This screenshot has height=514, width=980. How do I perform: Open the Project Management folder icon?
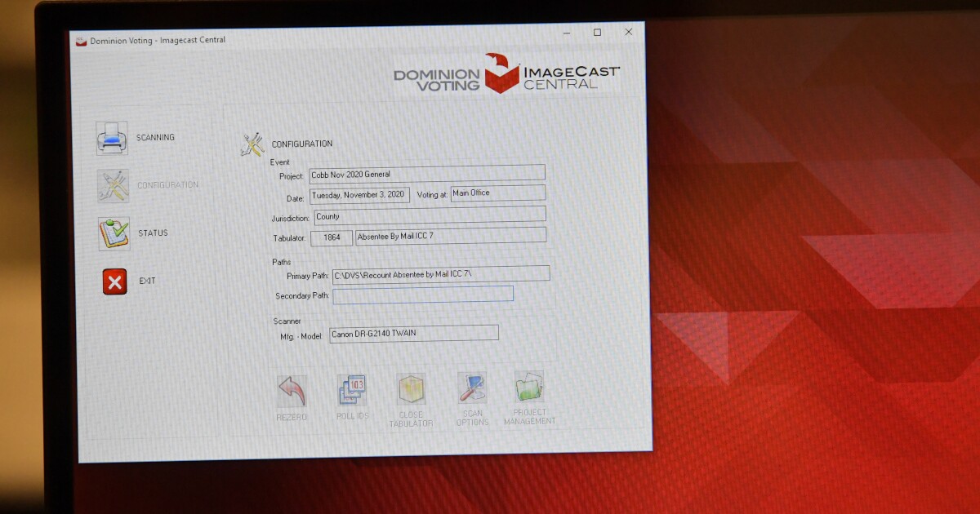tap(529, 387)
